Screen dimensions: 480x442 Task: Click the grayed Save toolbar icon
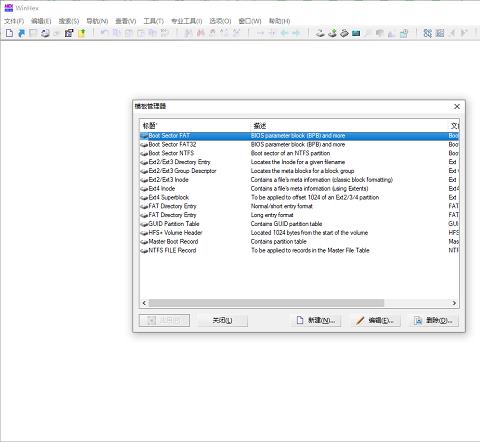coord(33,33)
